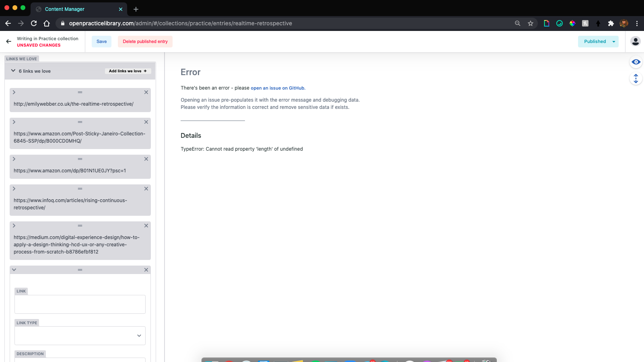644x362 pixels.
Task: Bookmark the page with the star icon
Action: (x=530, y=23)
